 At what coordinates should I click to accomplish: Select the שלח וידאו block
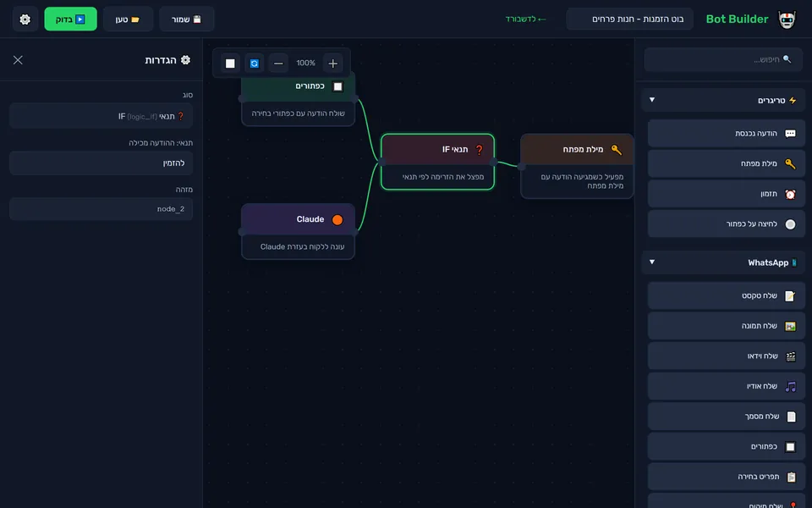pyautogui.click(x=726, y=356)
